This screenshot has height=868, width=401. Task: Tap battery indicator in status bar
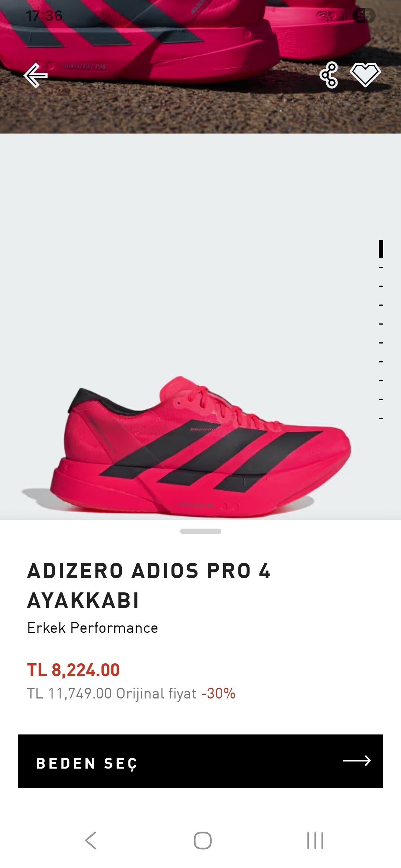click(x=364, y=16)
